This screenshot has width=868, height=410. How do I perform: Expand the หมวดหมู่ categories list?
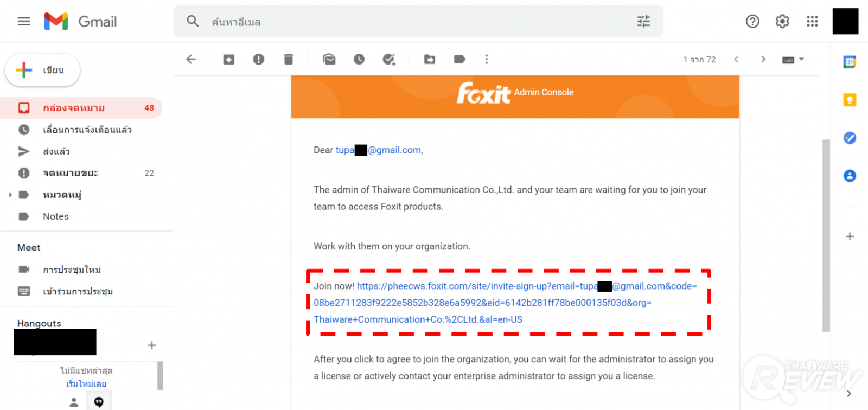(10, 195)
